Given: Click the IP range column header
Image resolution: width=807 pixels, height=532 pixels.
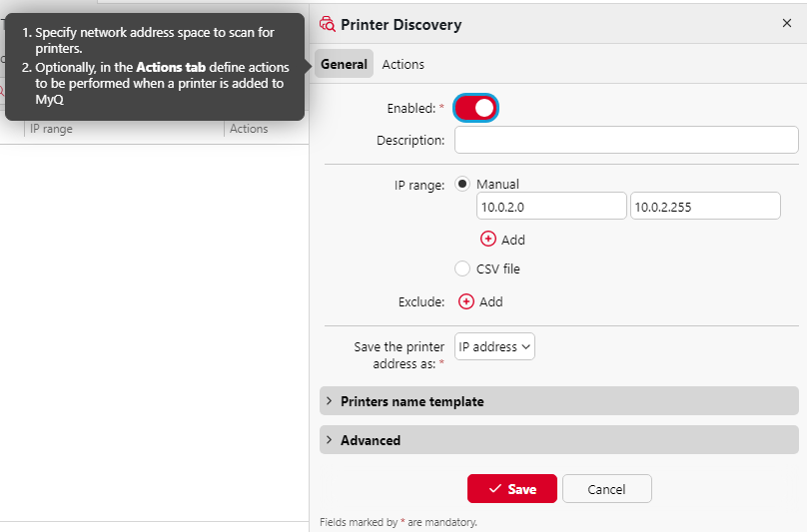Looking at the screenshot, I should coord(51,129).
